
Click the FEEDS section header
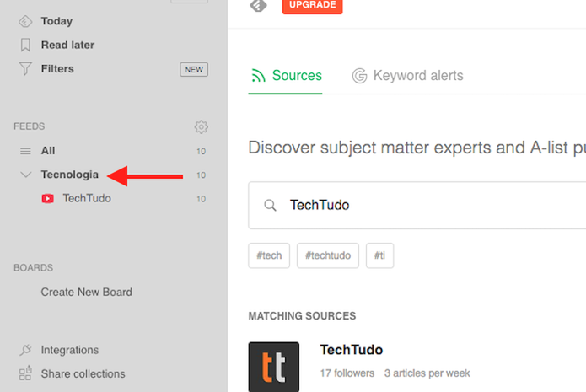point(30,126)
